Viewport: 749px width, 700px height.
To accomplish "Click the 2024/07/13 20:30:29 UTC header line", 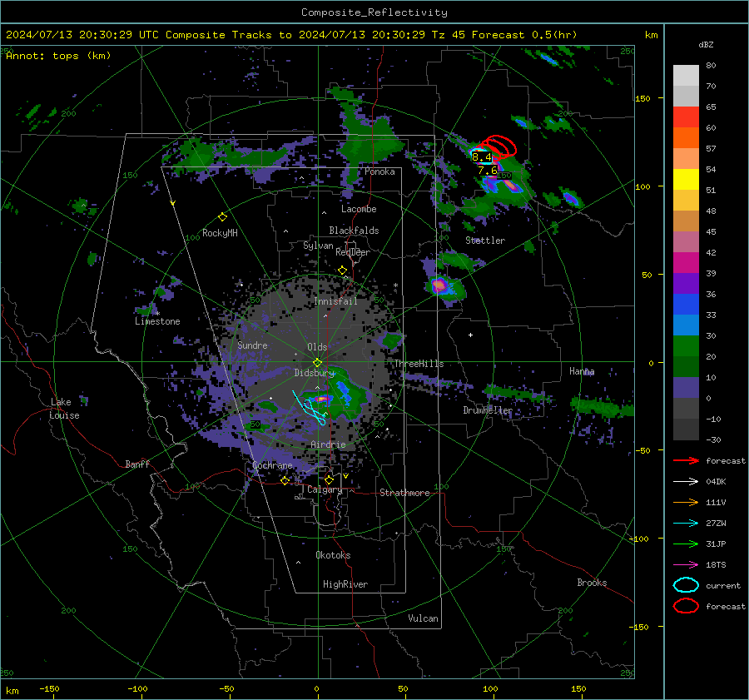I will 291,35.
